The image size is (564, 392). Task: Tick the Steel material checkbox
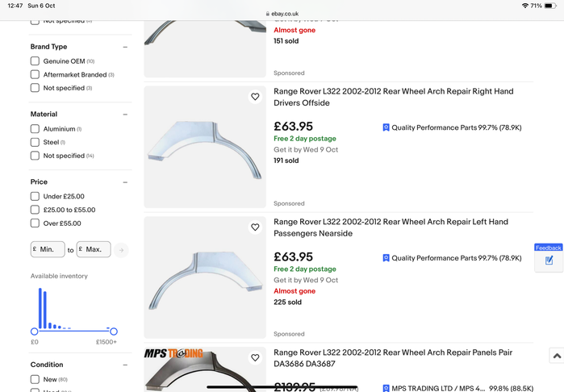point(35,142)
